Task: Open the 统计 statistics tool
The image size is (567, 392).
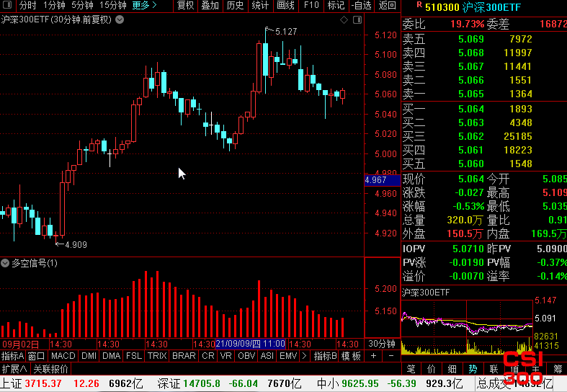Action: tap(260, 5)
